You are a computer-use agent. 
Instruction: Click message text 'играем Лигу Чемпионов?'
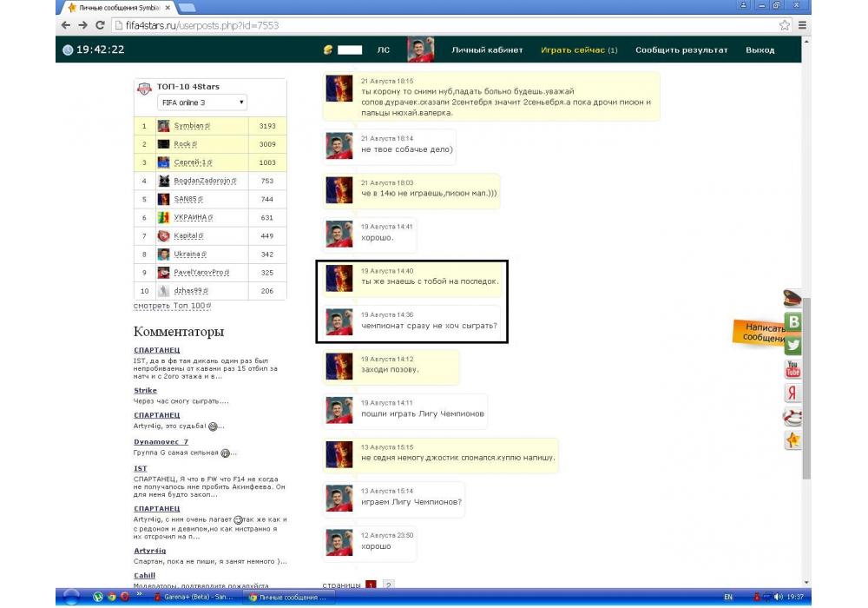pos(411,502)
